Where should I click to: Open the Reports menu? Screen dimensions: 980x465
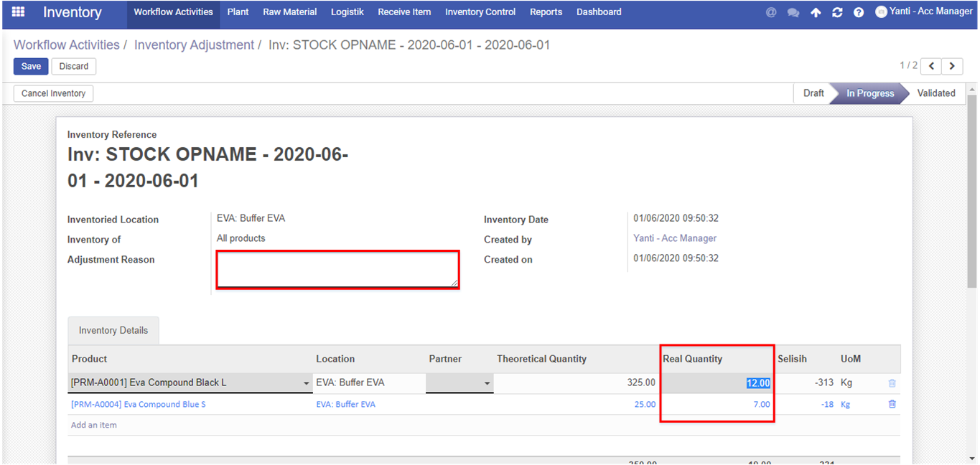click(x=546, y=12)
